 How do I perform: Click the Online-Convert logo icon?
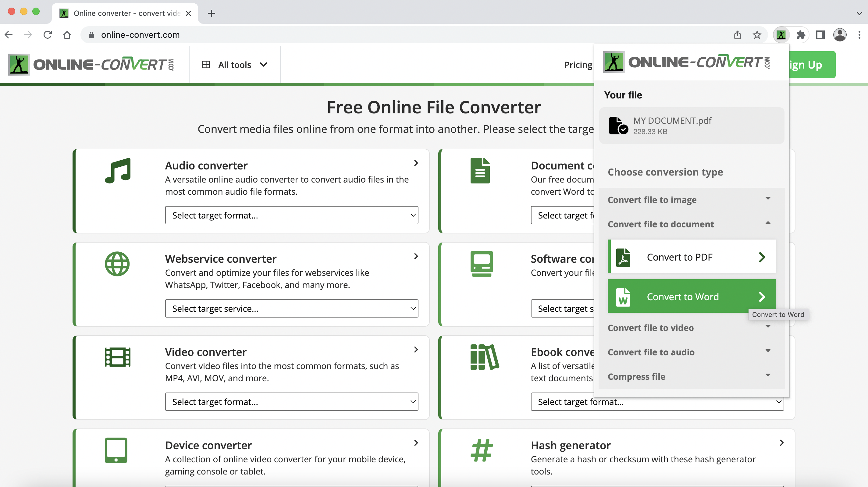point(18,64)
